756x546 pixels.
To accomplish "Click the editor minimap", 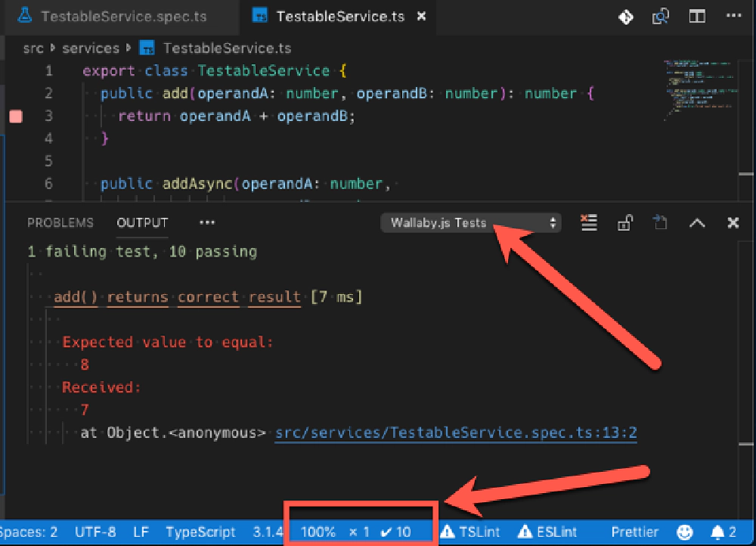I will point(700,91).
